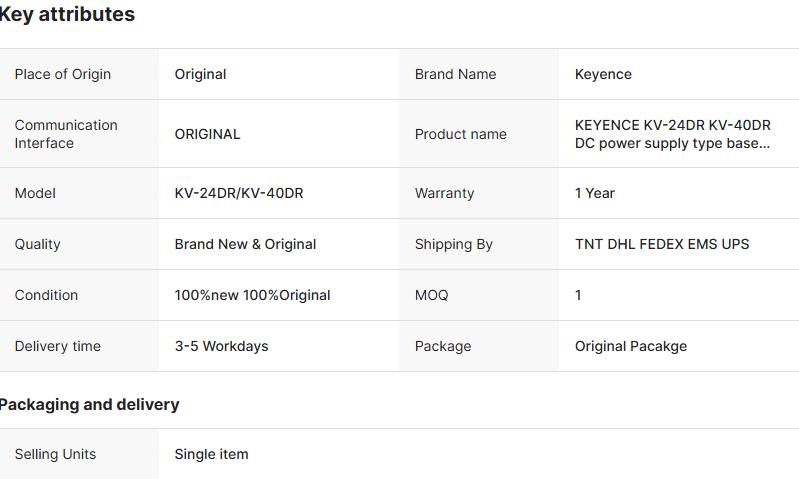Click the Warranty label

[444, 193]
